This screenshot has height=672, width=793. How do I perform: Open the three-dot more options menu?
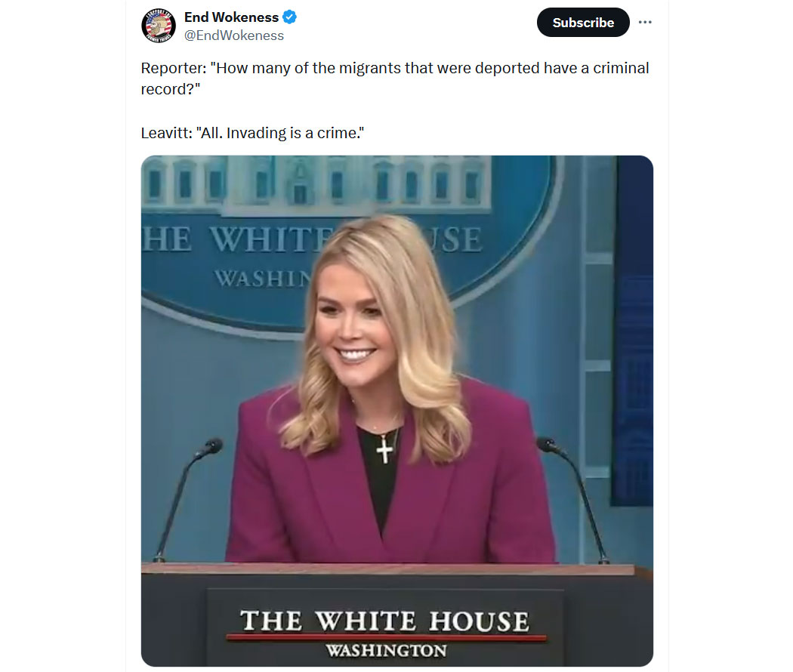tap(645, 22)
